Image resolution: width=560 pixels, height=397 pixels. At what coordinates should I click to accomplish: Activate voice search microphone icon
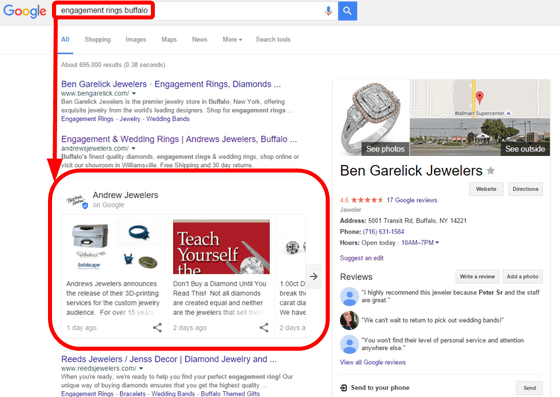(328, 11)
